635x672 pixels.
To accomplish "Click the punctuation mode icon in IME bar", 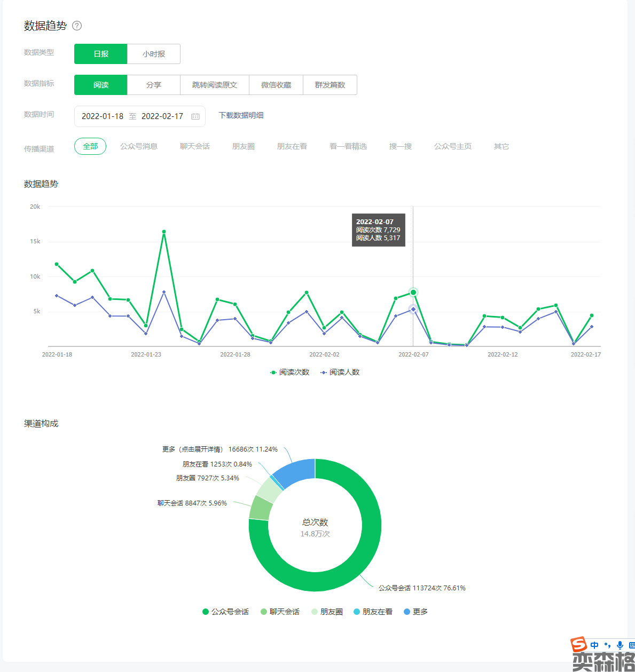I will pos(607,645).
